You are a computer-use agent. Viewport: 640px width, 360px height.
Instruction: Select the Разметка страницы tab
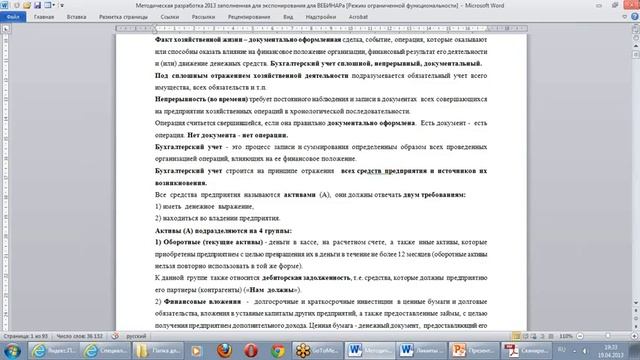click(123, 17)
